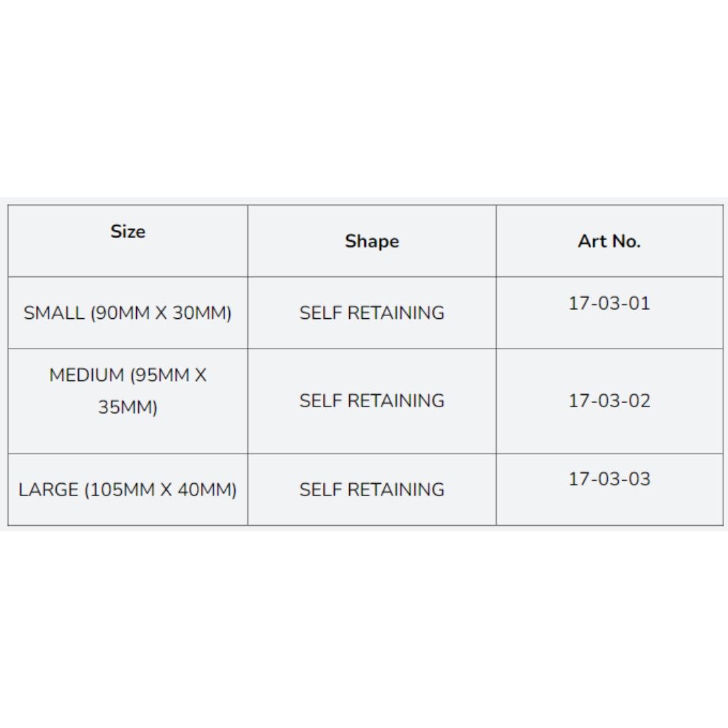Select the SMALL (90MM X 30MM) size cell
Screen dimensions: 728x728
[127, 313]
